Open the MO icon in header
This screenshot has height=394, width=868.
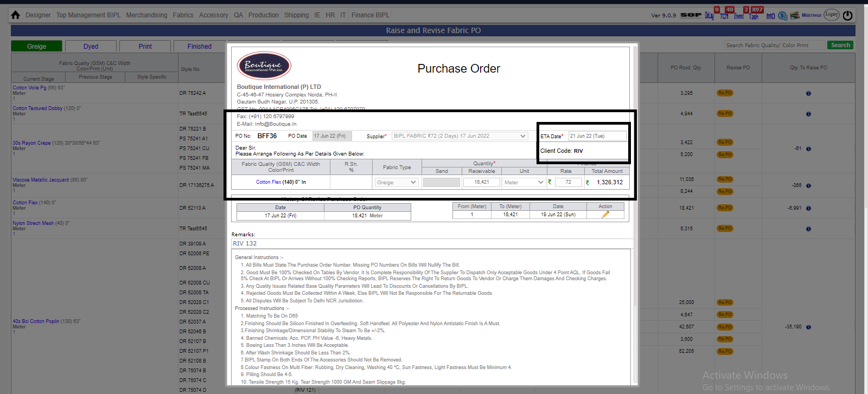tap(770, 16)
